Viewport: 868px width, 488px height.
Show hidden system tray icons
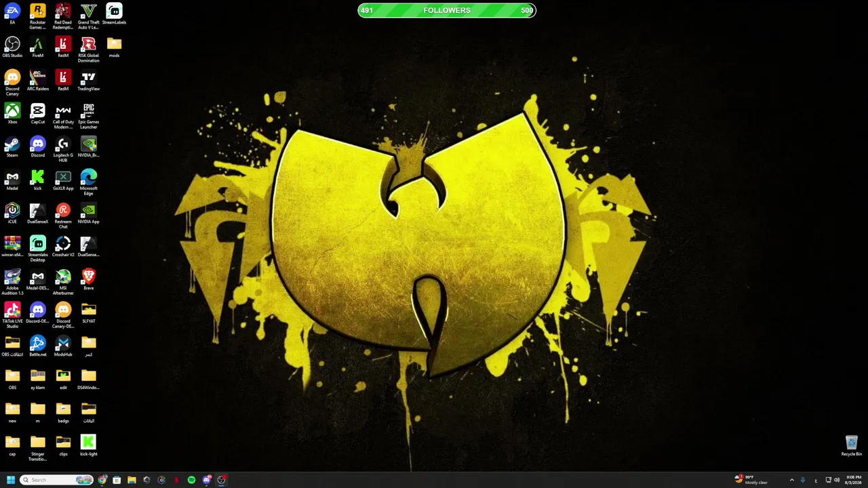pyautogui.click(x=791, y=480)
